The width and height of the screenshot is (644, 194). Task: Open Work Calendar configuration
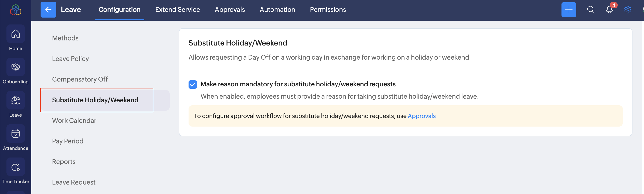click(x=74, y=121)
